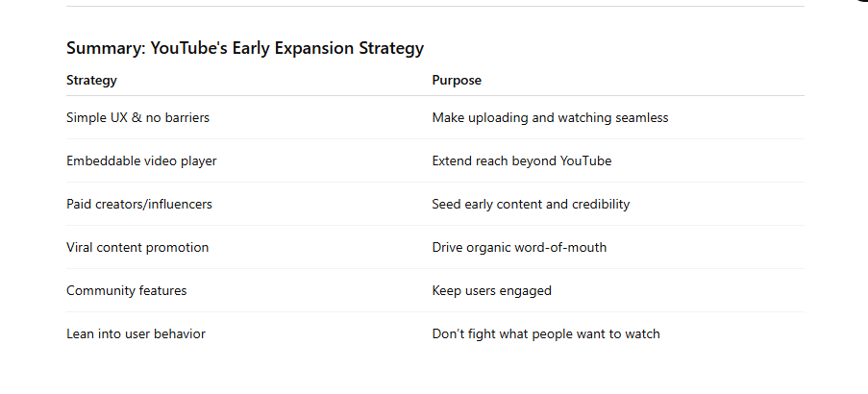Click the 'Strategy' column header
Image resolution: width=868 pixels, height=394 pixels.
click(x=91, y=80)
